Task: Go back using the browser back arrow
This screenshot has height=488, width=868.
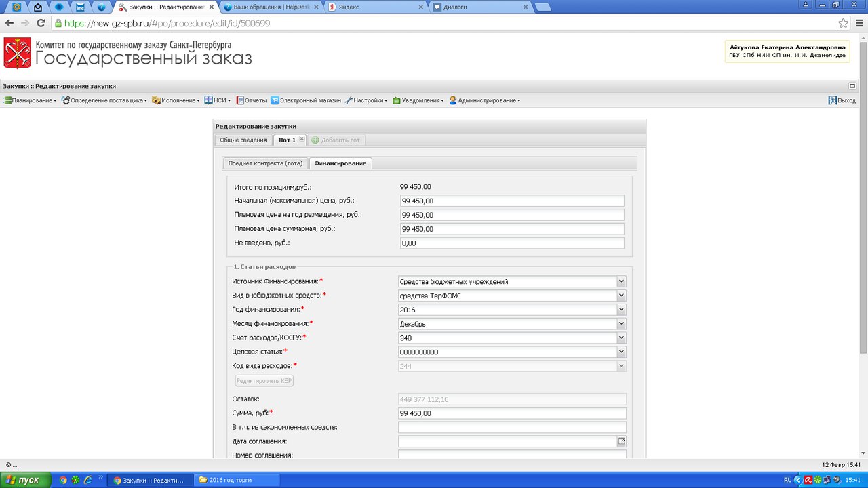Action: [9, 23]
